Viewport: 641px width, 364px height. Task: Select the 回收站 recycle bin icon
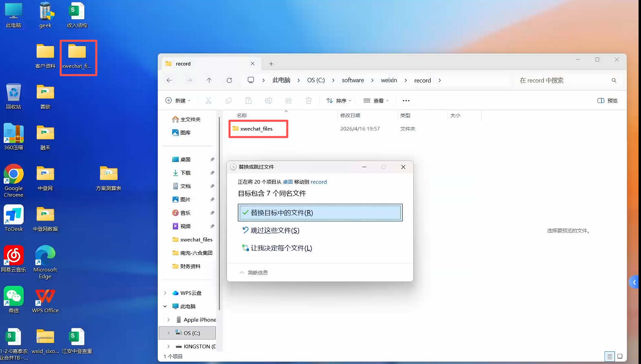[x=13, y=96]
